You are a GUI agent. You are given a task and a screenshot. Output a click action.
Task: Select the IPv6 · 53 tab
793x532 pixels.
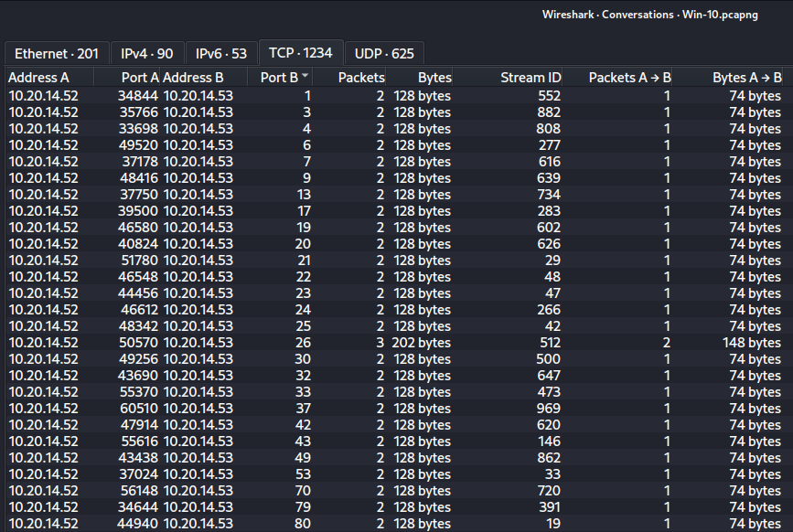coord(221,54)
